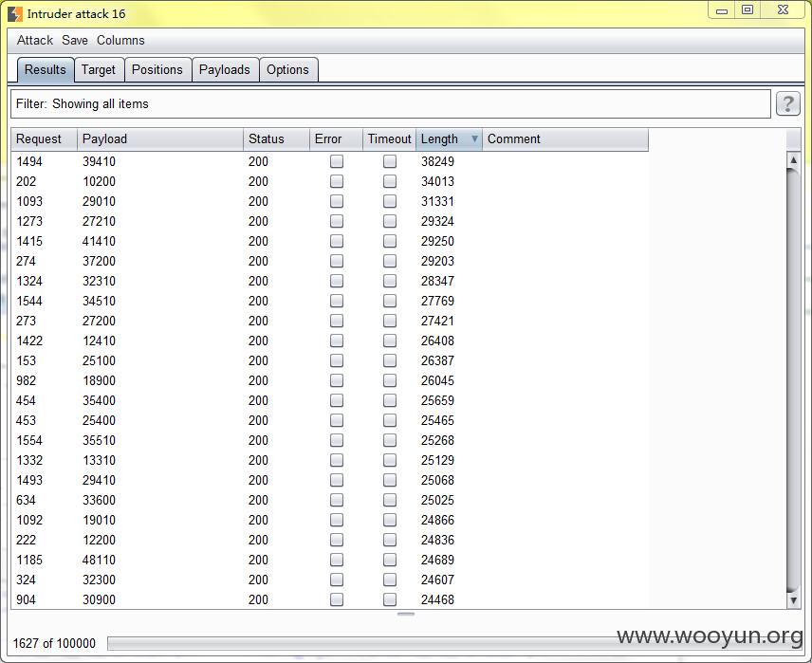Click the Burp Intruder lightning icon
The width and height of the screenshot is (812, 663).
[x=15, y=14]
